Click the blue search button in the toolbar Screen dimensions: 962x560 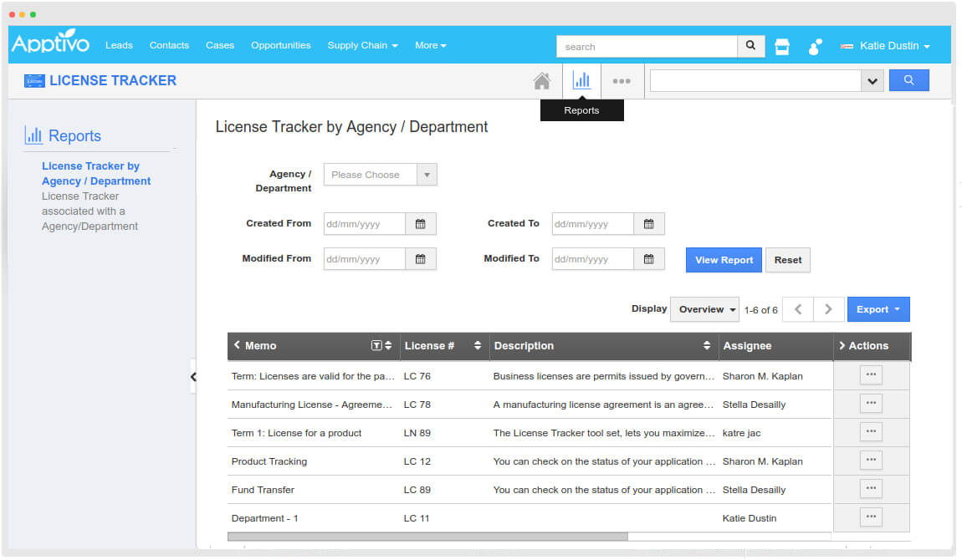tap(909, 80)
